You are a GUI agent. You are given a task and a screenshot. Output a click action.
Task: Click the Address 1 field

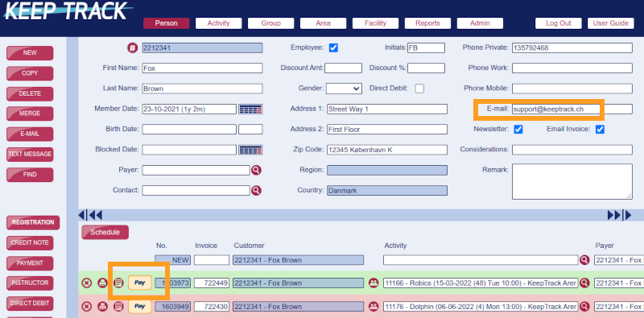coord(387,109)
